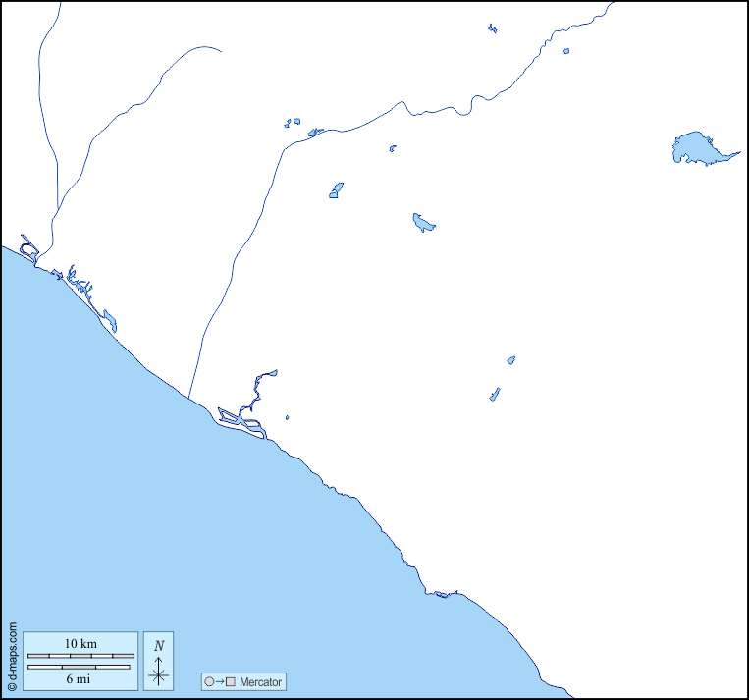Click the elongated lake in the upper center

(336, 190)
